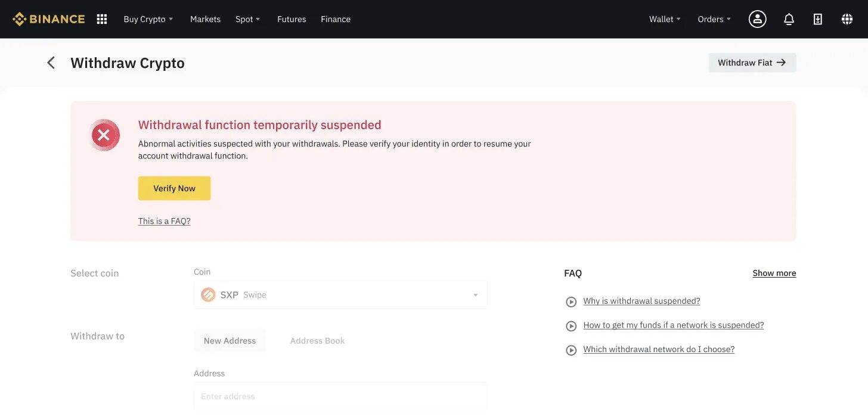Image resolution: width=868 pixels, height=417 pixels.
Task: Expand the Spot menu dropdown
Action: [x=248, y=19]
